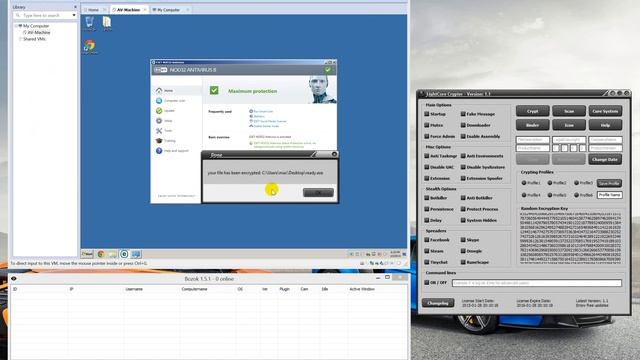
Task: Click into the Command lines text field
Action: tap(537, 282)
